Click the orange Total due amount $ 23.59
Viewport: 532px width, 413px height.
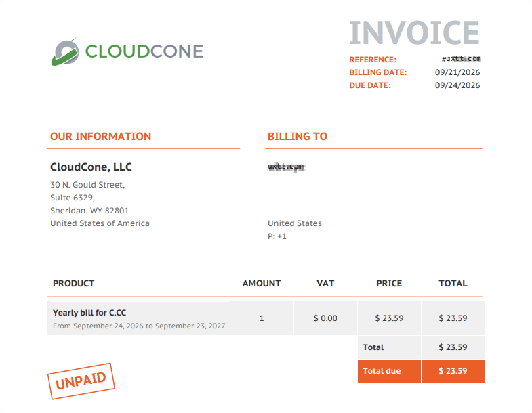tap(453, 371)
